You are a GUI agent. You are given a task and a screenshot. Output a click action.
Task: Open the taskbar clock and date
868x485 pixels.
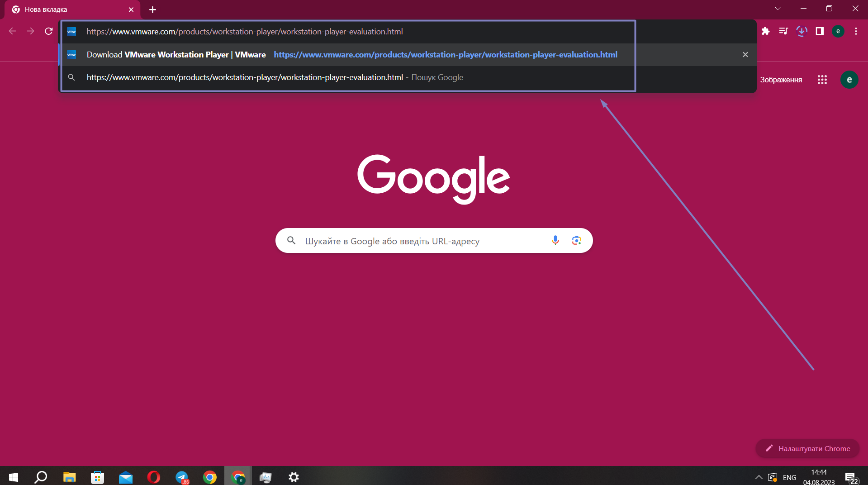pos(819,477)
